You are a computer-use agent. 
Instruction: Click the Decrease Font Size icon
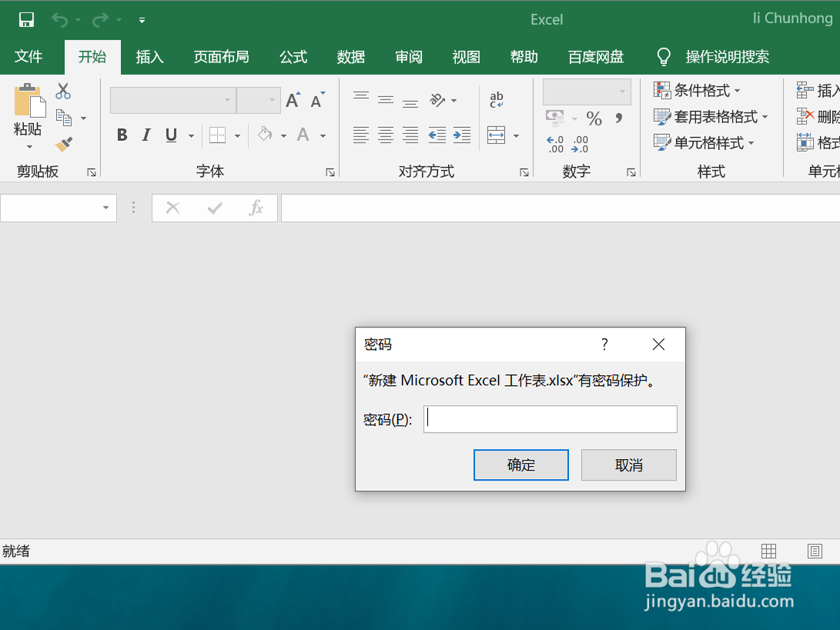[318, 100]
